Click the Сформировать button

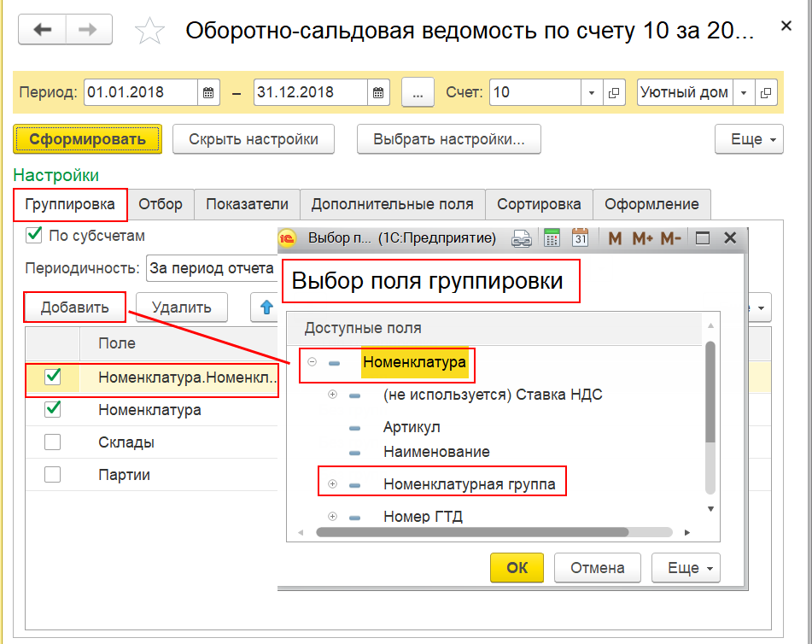tap(87, 139)
